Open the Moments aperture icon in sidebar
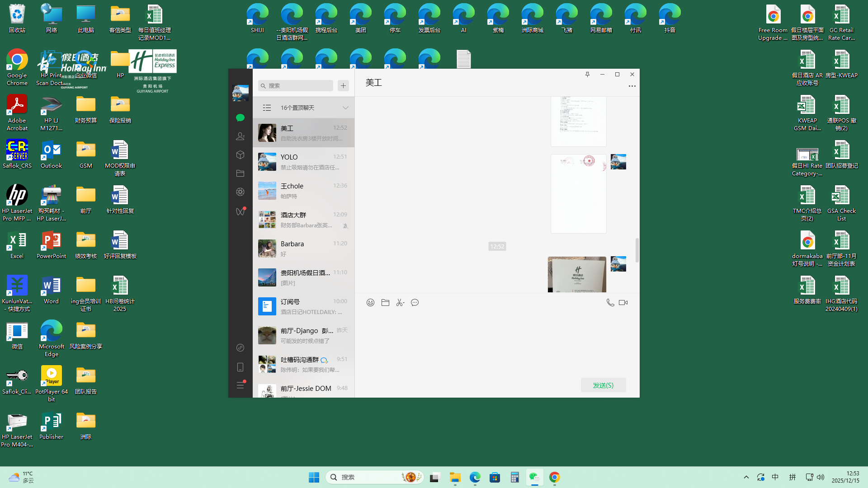 click(240, 192)
